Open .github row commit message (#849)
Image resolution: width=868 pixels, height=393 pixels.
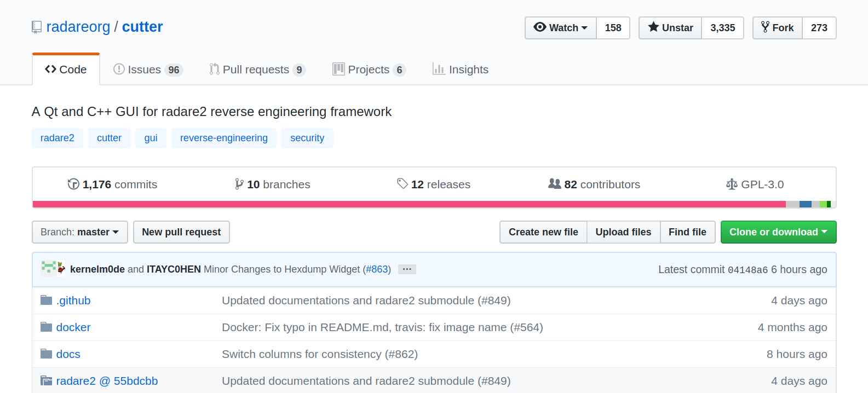click(366, 300)
